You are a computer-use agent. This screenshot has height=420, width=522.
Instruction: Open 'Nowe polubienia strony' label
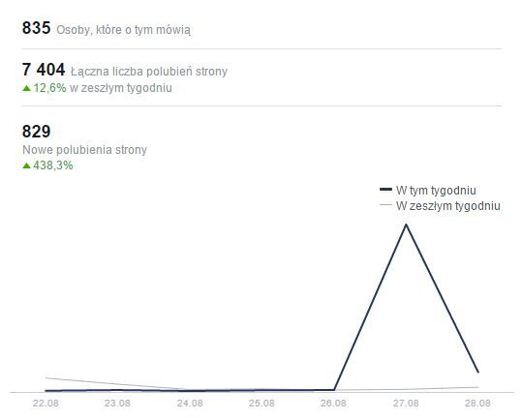[x=84, y=150]
